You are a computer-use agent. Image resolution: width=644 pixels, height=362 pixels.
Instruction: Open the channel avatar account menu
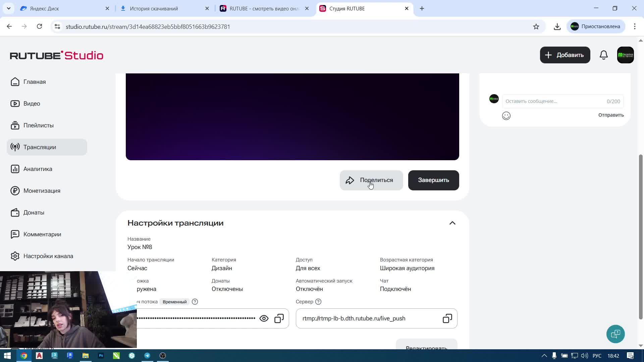[625, 55]
